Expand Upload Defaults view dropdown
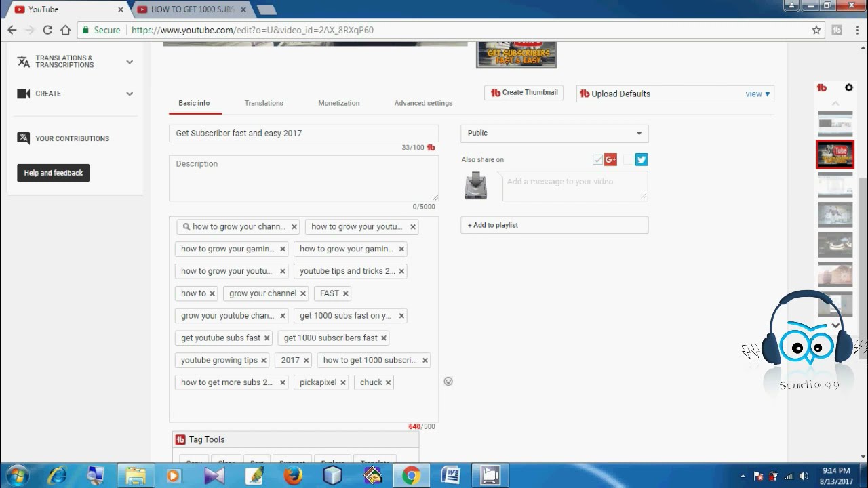The width and height of the screenshot is (868, 488). click(x=758, y=94)
